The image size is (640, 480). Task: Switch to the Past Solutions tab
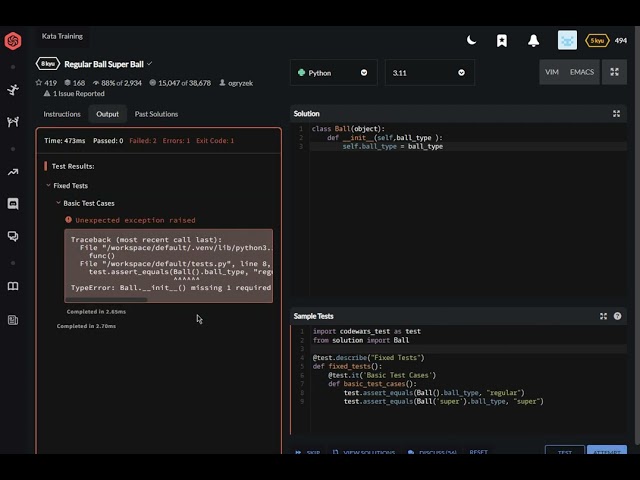coord(156,114)
